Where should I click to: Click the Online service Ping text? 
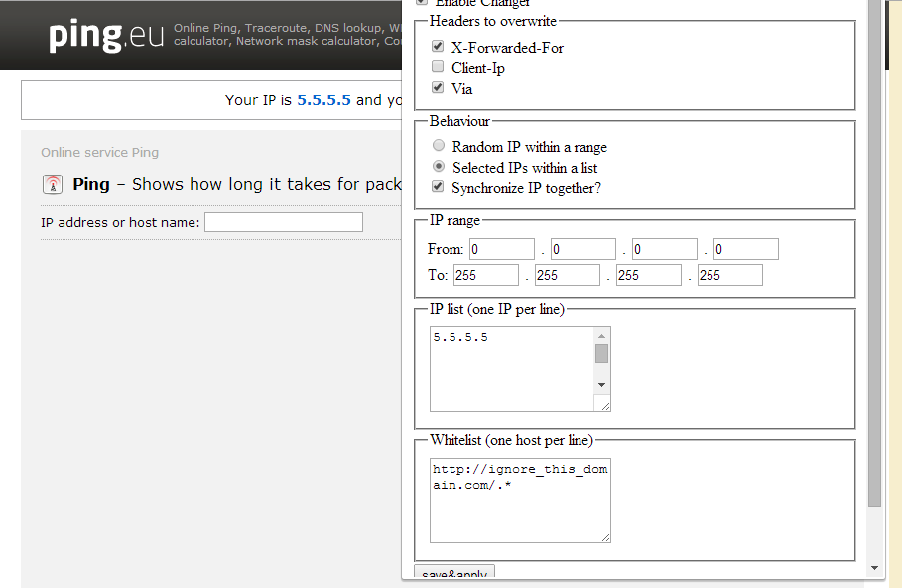point(99,153)
